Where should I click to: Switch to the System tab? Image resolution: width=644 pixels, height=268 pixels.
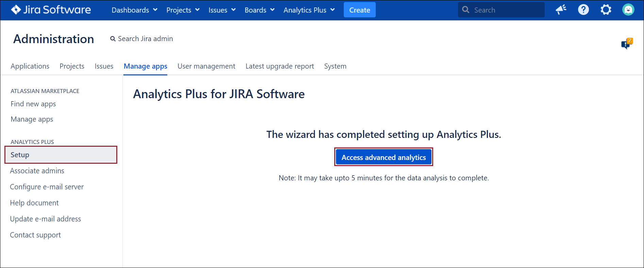point(335,66)
